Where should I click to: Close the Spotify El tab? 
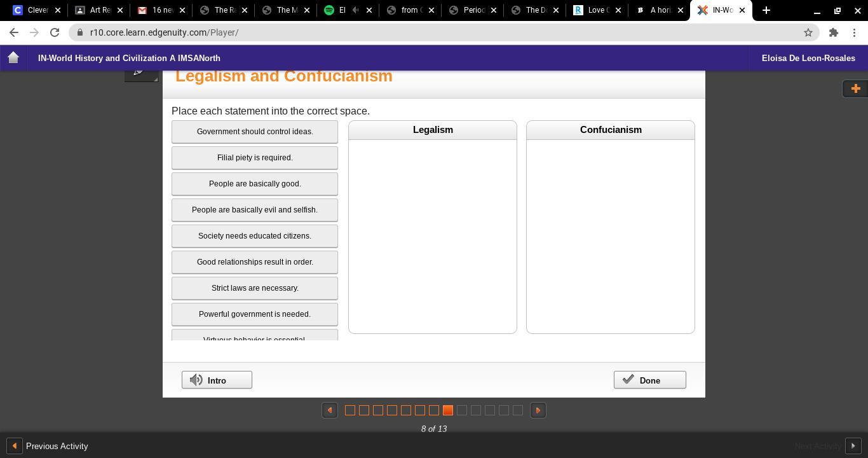click(369, 10)
